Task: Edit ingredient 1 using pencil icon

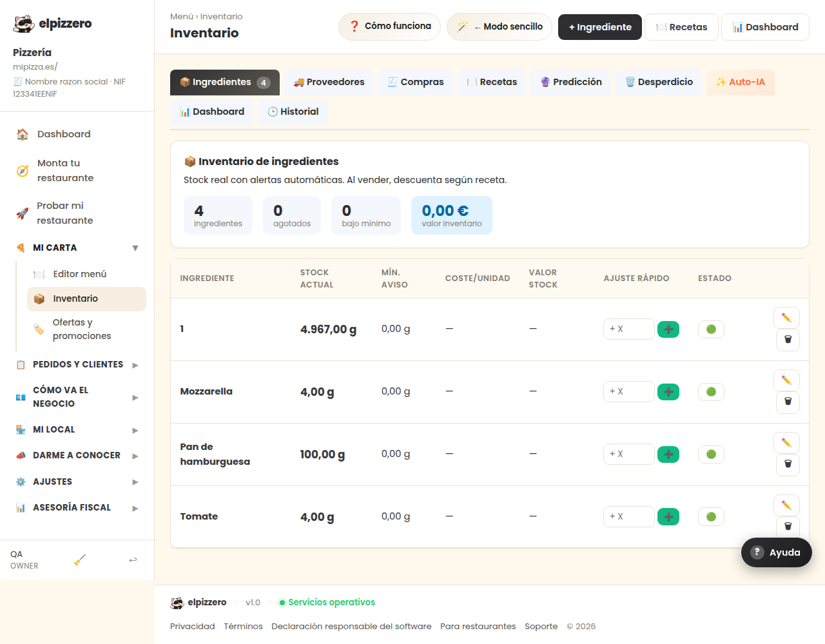Action: pyautogui.click(x=786, y=318)
